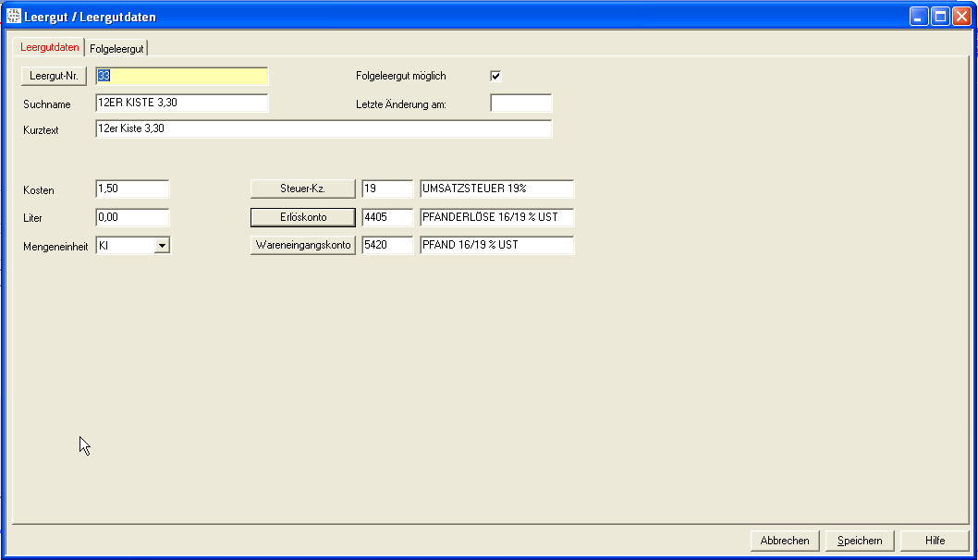This screenshot has width=978, height=560.
Task: Open the Steuer-Kz. selection button
Action: coord(303,189)
